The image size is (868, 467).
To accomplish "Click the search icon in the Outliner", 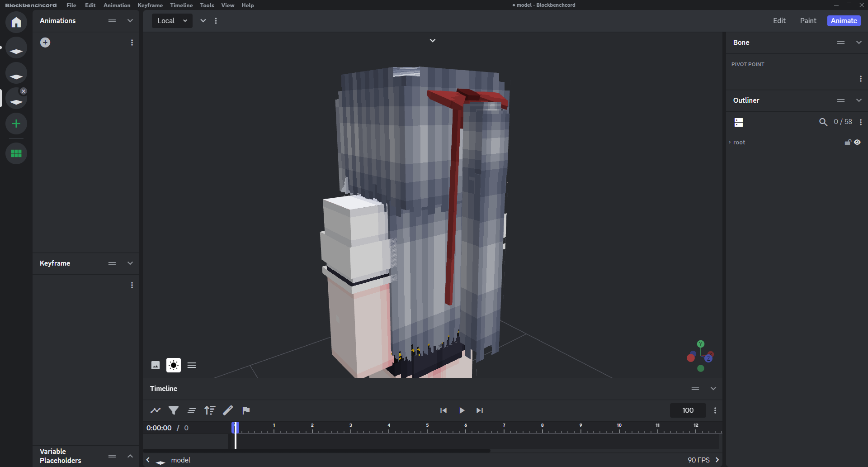I will coord(823,122).
